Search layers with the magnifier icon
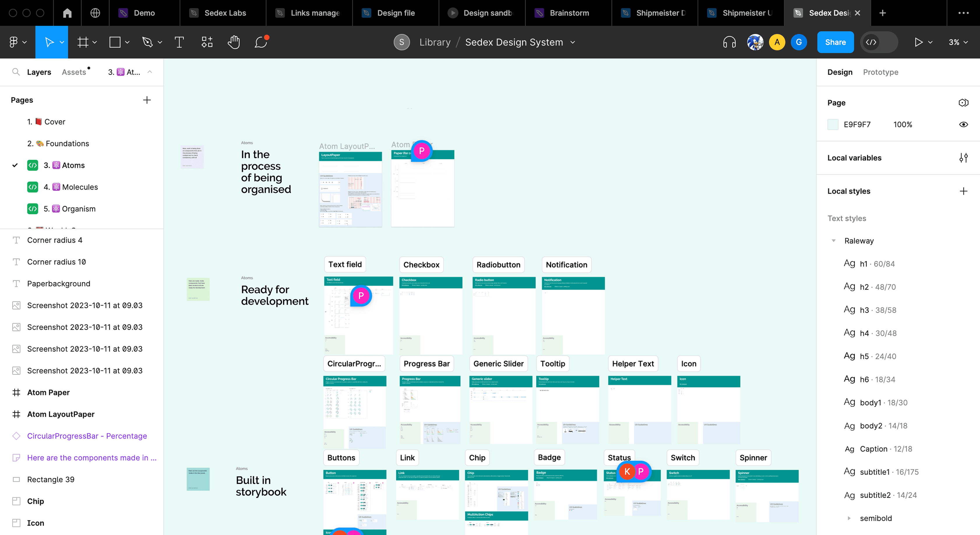This screenshot has width=980, height=535. tap(16, 72)
